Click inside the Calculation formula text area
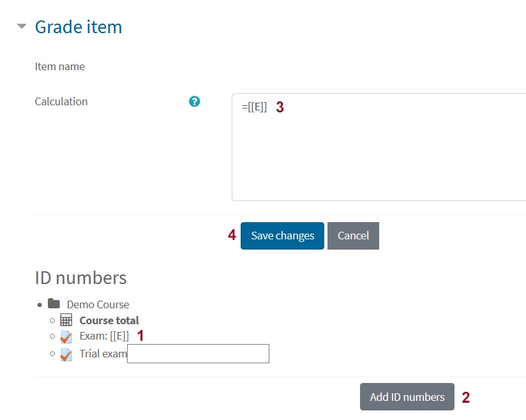This screenshot has height=420, width=526. pyautogui.click(x=379, y=147)
